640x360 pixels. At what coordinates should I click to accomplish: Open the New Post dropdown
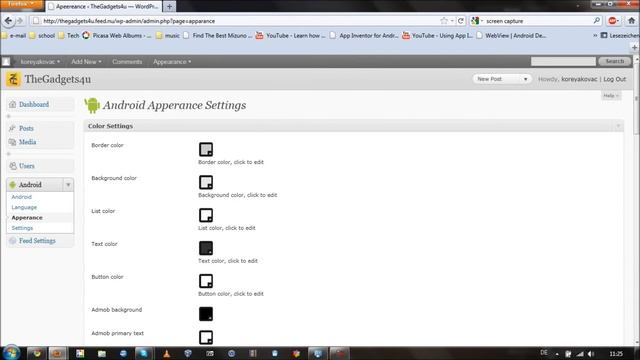click(502, 79)
